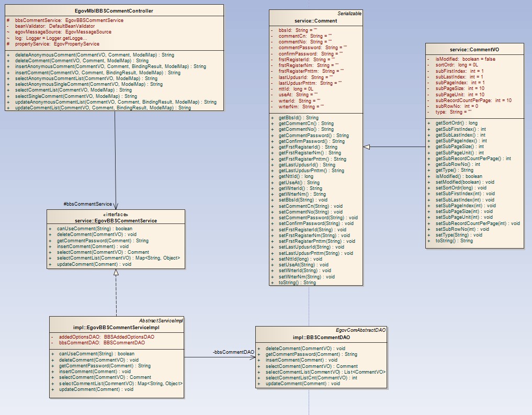Select the EgovMblBBSCommentController class title

pyautogui.click(x=114, y=10)
